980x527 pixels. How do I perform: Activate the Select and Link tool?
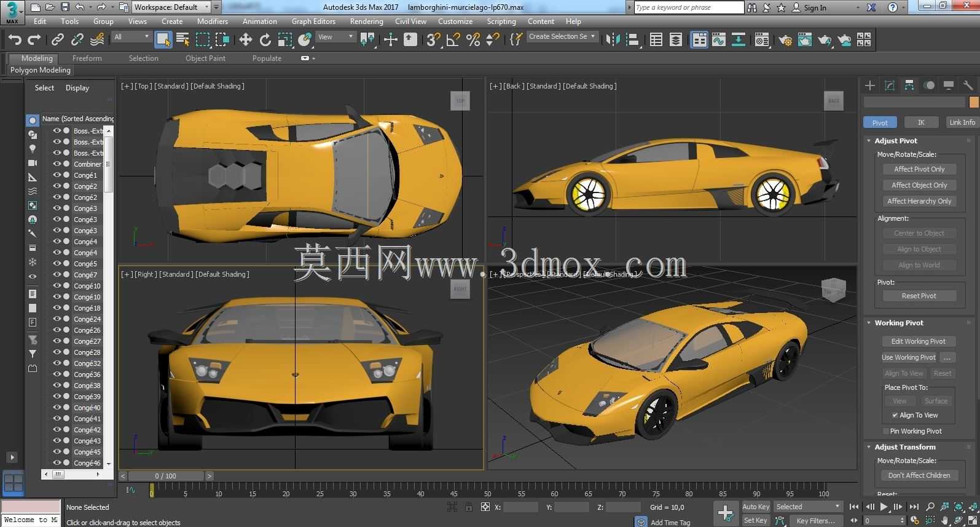point(58,40)
